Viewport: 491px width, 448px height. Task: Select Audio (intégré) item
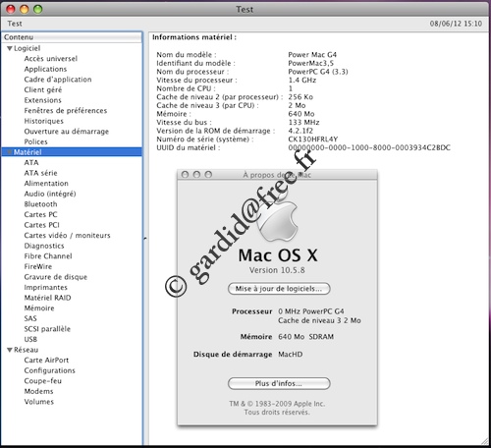[x=50, y=194]
